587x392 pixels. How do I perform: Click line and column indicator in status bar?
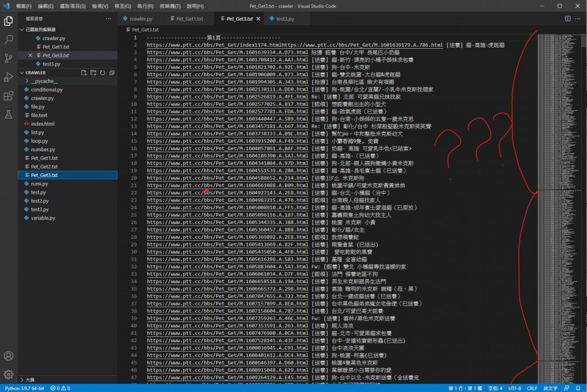465,388
